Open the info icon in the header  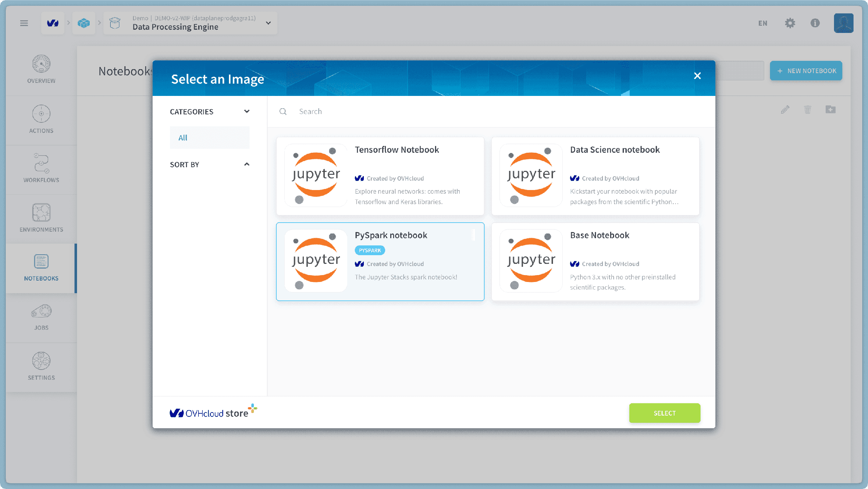(x=815, y=23)
